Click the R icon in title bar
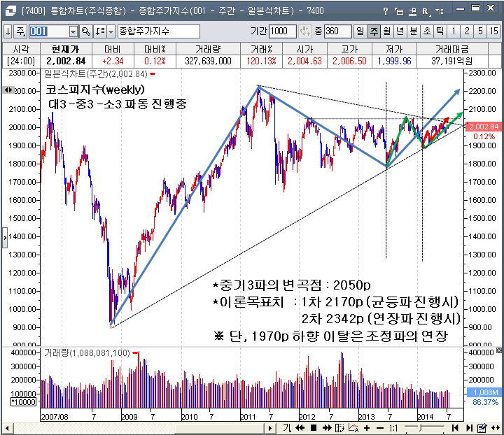 pos(426,12)
